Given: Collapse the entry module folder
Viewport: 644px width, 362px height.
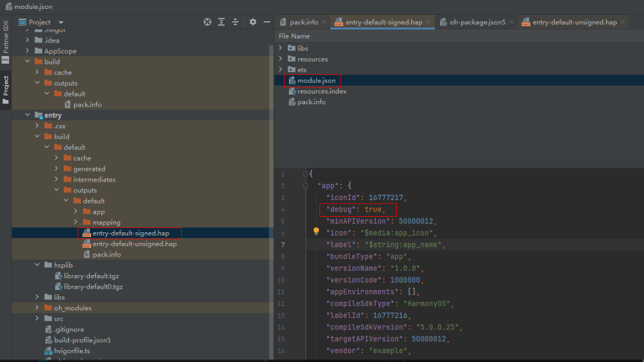Looking at the screenshot, I should coord(28,116).
